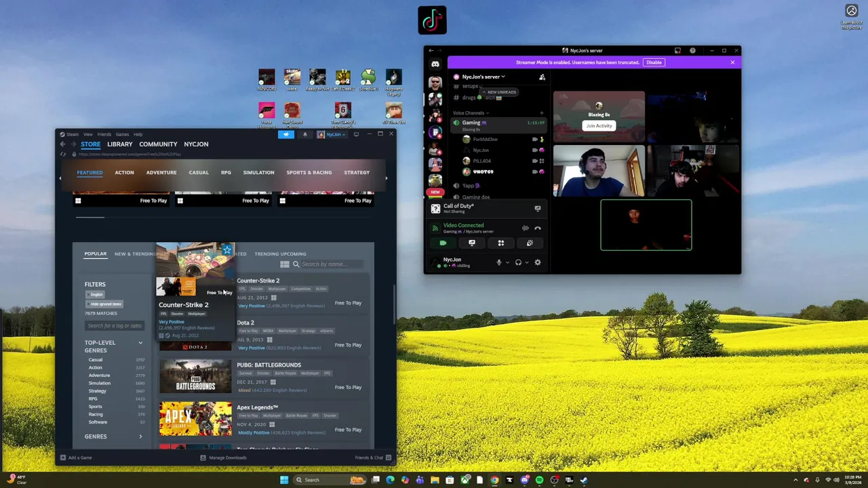Jump to New Unreads in Discord

(x=499, y=92)
